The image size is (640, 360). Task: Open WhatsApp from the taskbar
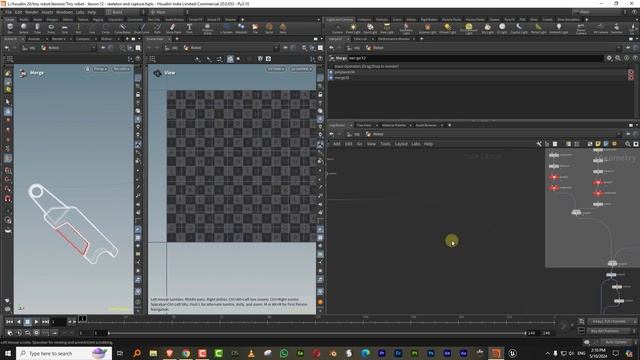[x=284, y=353]
